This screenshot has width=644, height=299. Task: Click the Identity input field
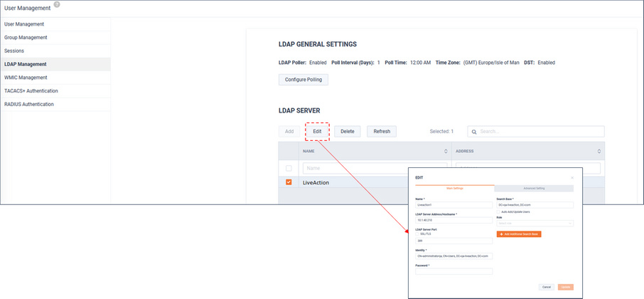pyautogui.click(x=454, y=256)
